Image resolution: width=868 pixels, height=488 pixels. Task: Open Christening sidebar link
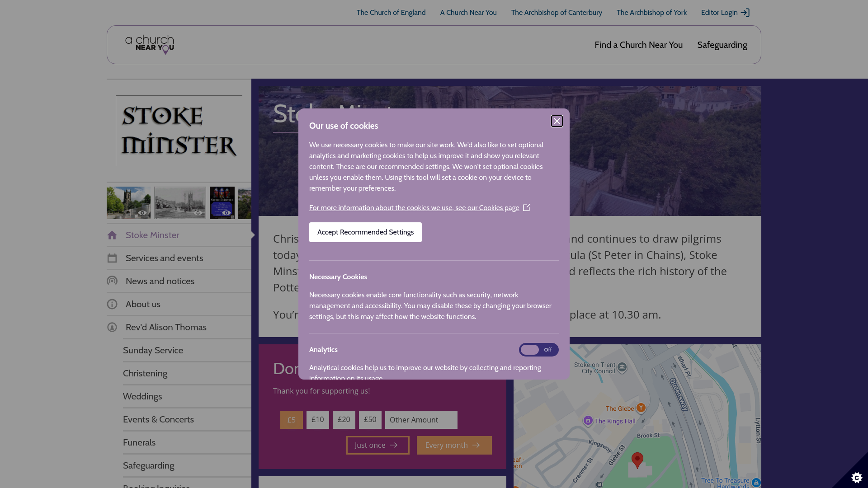tap(187, 373)
